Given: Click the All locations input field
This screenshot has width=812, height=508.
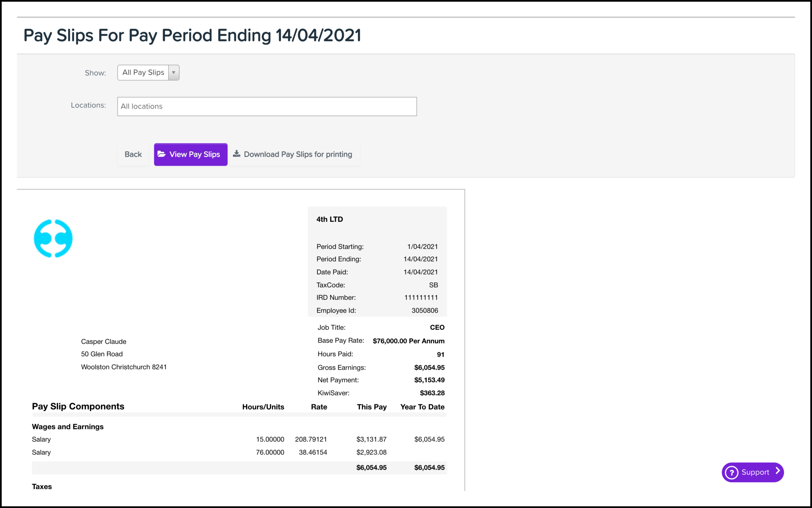Looking at the screenshot, I should [x=267, y=107].
